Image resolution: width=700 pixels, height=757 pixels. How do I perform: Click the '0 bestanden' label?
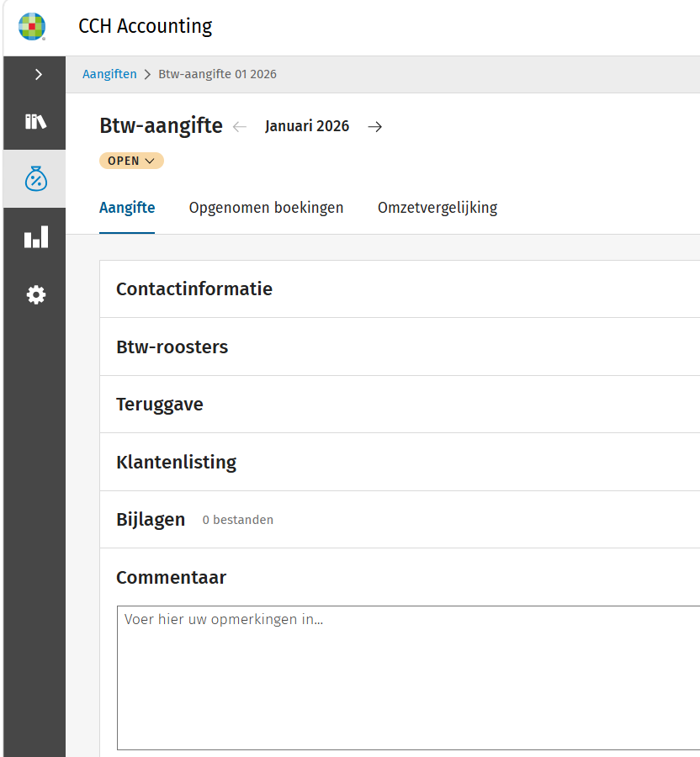[237, 520]
